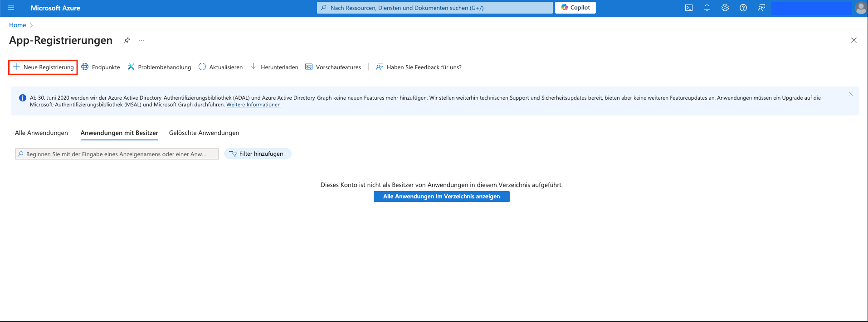Click Neue Registrierung

(x=43, y=67)
